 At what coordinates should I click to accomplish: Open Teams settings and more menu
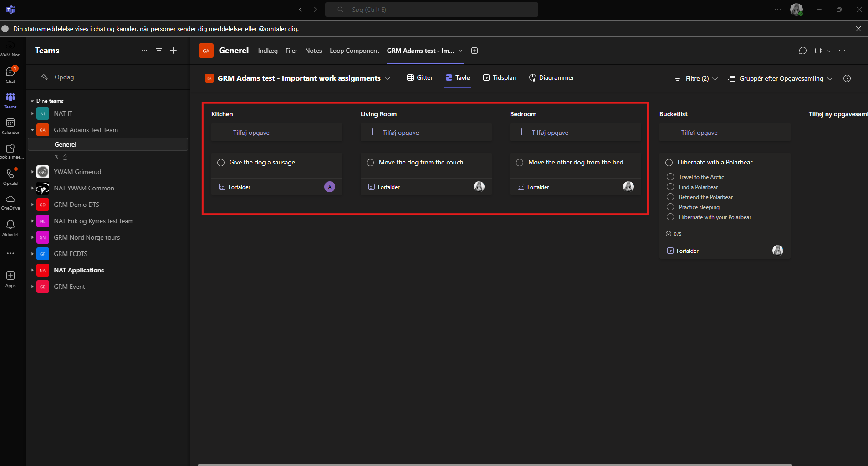(778, 10)
